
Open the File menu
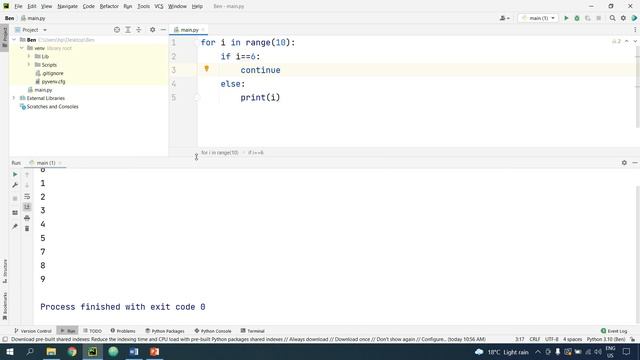point(18,6)
